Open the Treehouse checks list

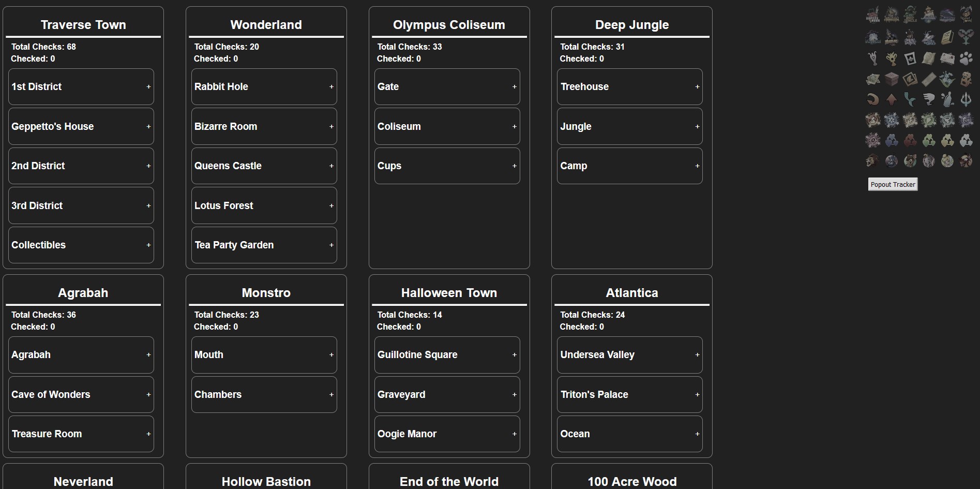[630, 87]
